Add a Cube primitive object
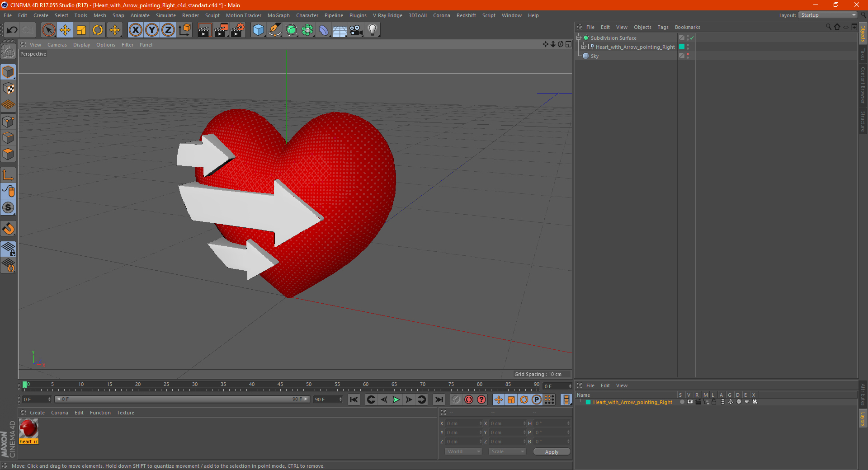Screen dimensions: 868x470 pos(258,30)
